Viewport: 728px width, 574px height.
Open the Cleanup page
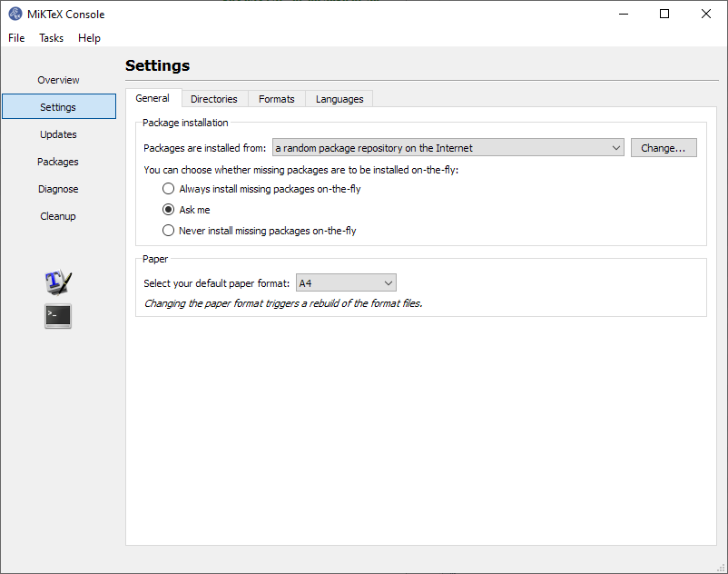point(58,216)
